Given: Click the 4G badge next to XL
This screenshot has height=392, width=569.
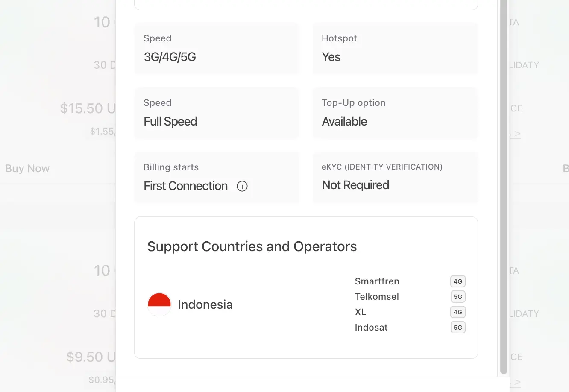Looking at the screenshot, I should pyautogui.click(x=458, y=312).
